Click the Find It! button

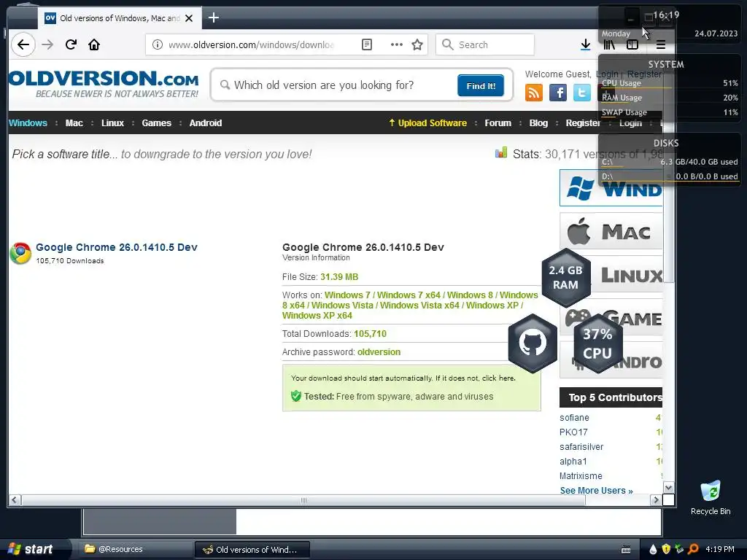tap(481, 86)
